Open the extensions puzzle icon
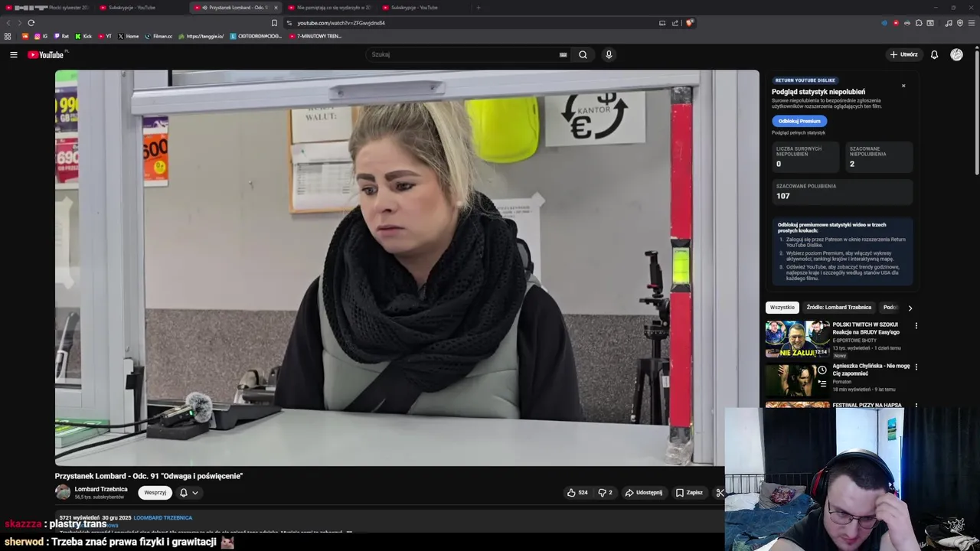980x551 pixels. pos(919,23)
